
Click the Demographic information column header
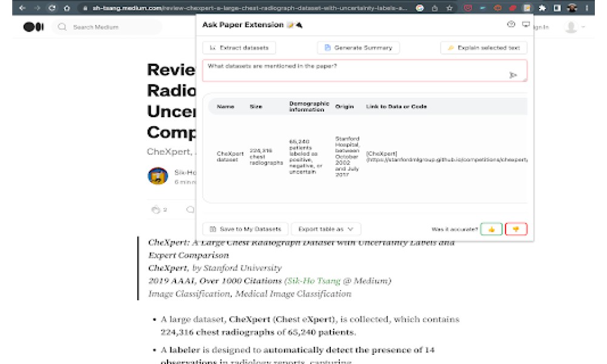tap(309, 106)
